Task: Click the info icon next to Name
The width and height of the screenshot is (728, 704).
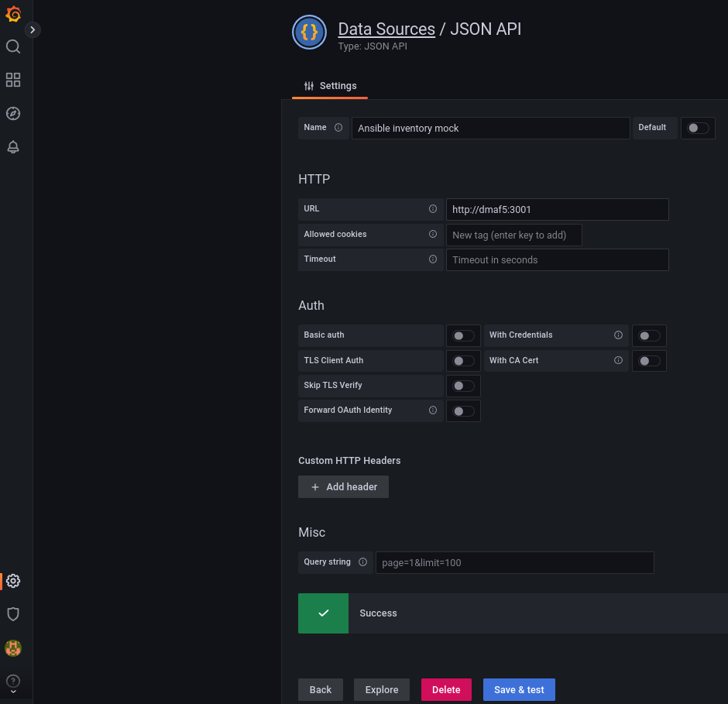Action: 338,128
